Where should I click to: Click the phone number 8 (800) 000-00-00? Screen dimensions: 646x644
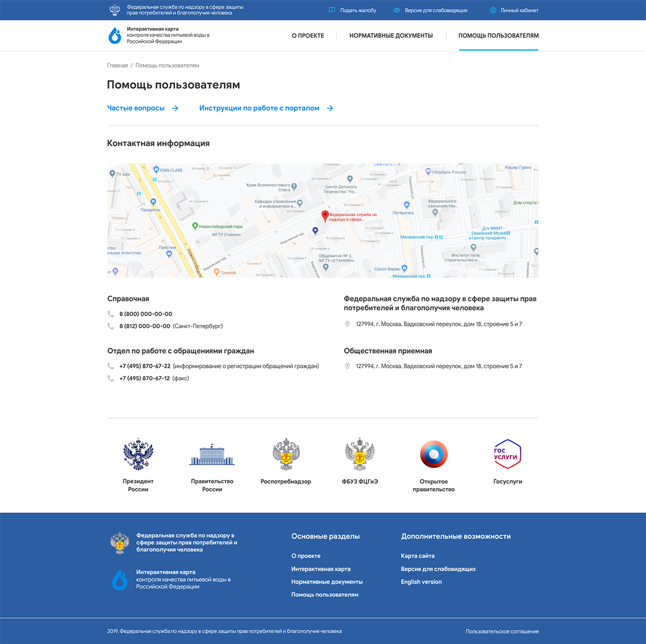tap(146, 314)
